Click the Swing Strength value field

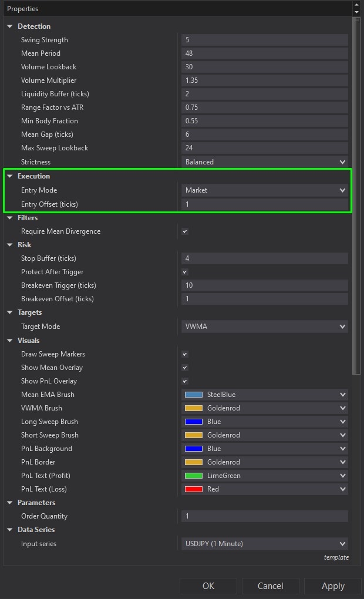(x=263, y=39)
